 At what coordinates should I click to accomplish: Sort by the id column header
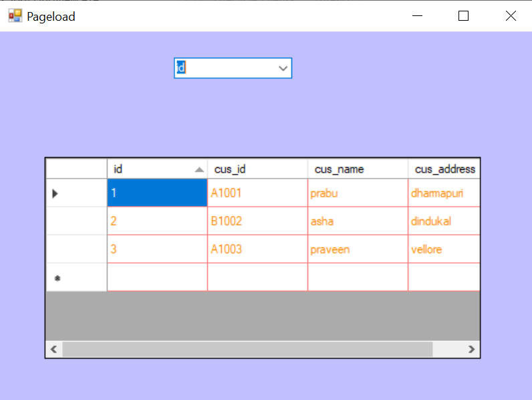(x=156, y=169)
